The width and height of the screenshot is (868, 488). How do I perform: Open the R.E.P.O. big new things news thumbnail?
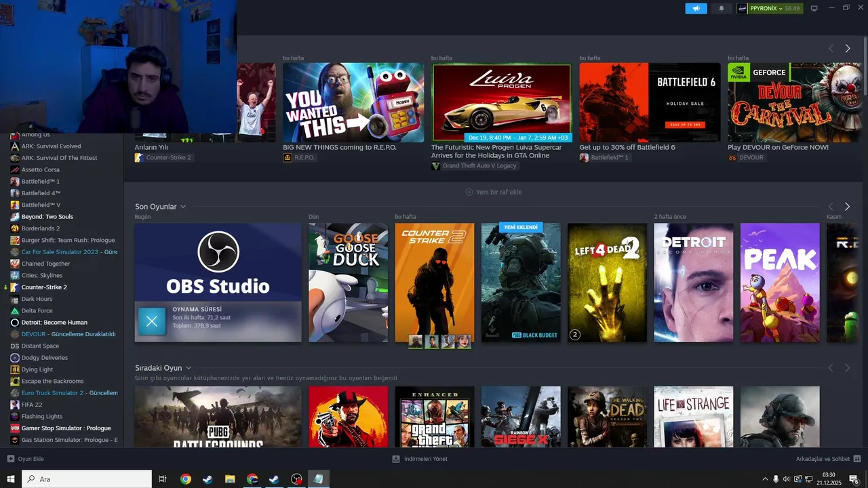[353, 102]
